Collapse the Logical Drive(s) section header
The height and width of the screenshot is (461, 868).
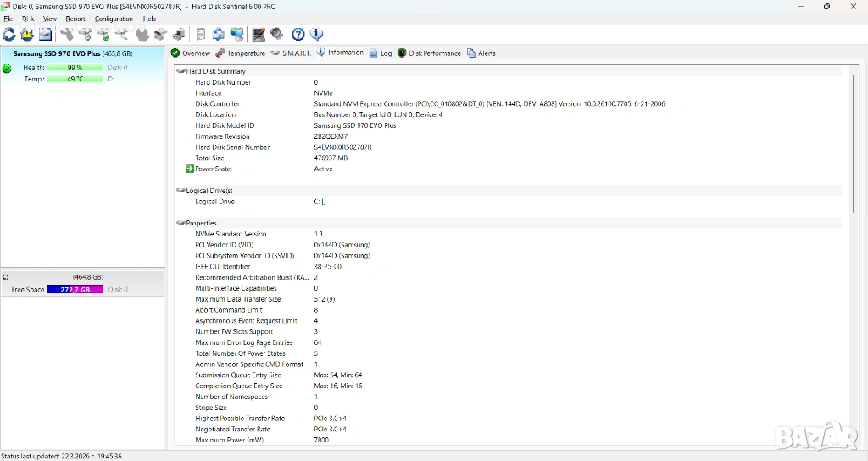click(181, 191)
